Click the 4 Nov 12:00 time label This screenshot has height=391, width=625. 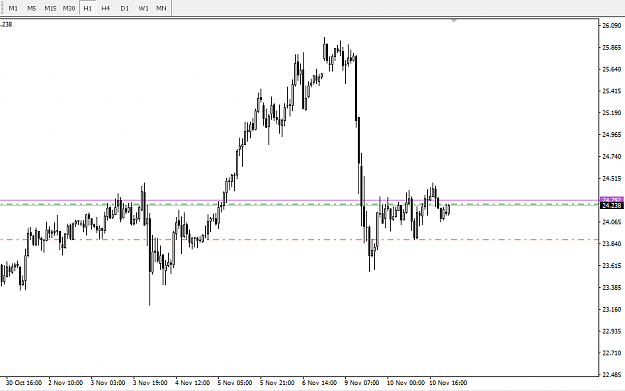[x=193, y=383]
